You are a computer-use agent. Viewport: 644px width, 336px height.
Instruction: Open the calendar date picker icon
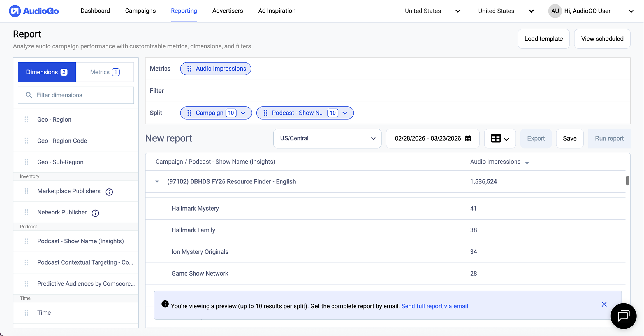coord(468,138)
